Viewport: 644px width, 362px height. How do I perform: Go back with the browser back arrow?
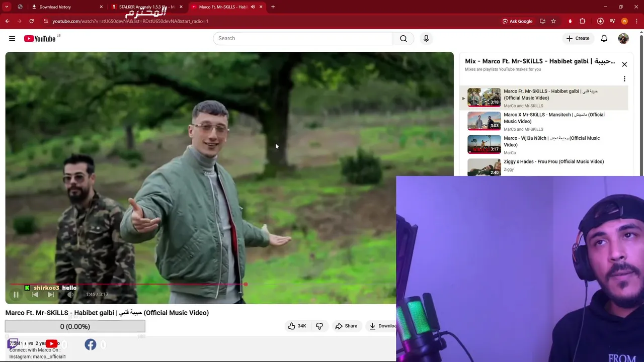(x=7, y=21)
